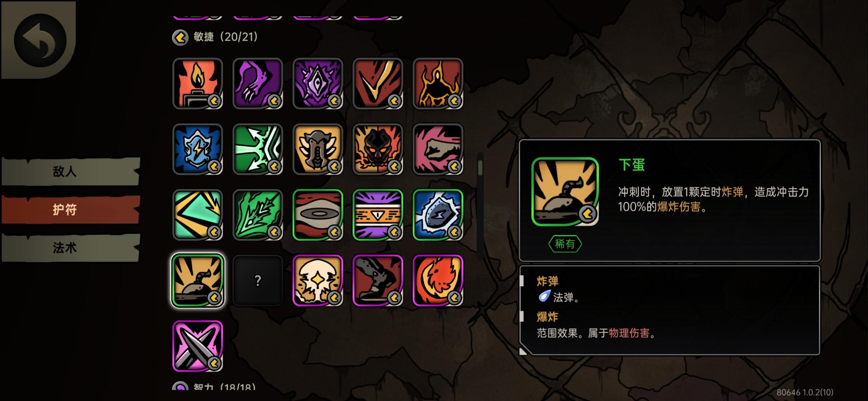Click the 稀有 rarity tag
868x401 pixels.
[565, 244]
